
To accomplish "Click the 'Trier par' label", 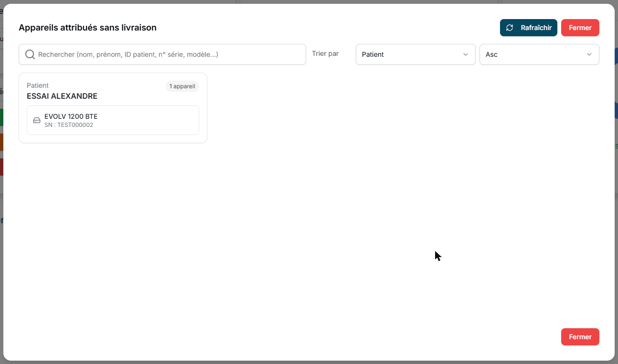I will pyautogui.click(x=325, y=53).
